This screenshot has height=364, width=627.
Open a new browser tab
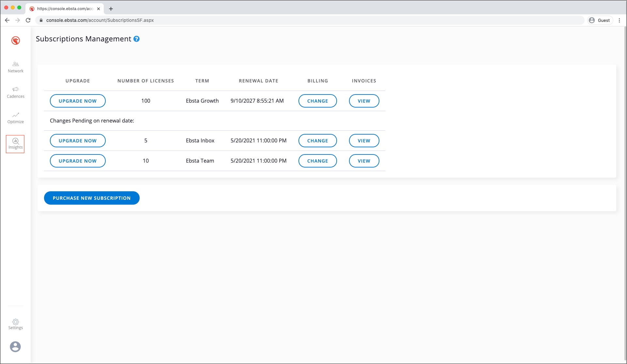click(x=111, y=9)
